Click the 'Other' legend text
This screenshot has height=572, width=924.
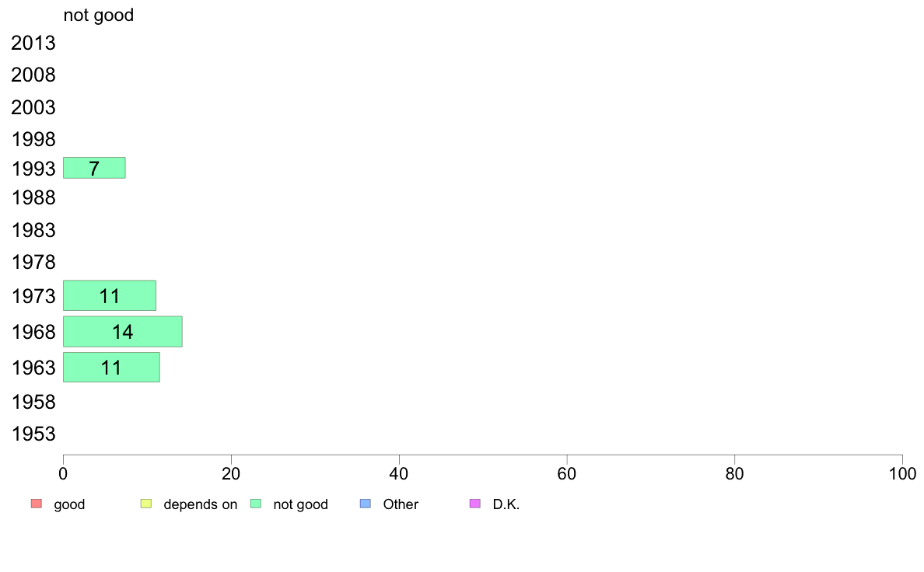coord(401,504)
